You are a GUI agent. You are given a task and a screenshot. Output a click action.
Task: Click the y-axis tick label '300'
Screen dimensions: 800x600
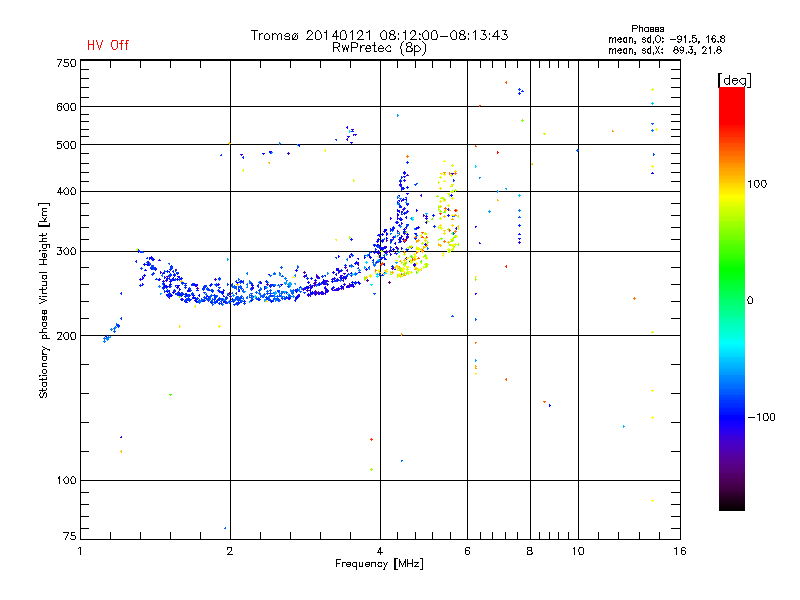[66, 252]
